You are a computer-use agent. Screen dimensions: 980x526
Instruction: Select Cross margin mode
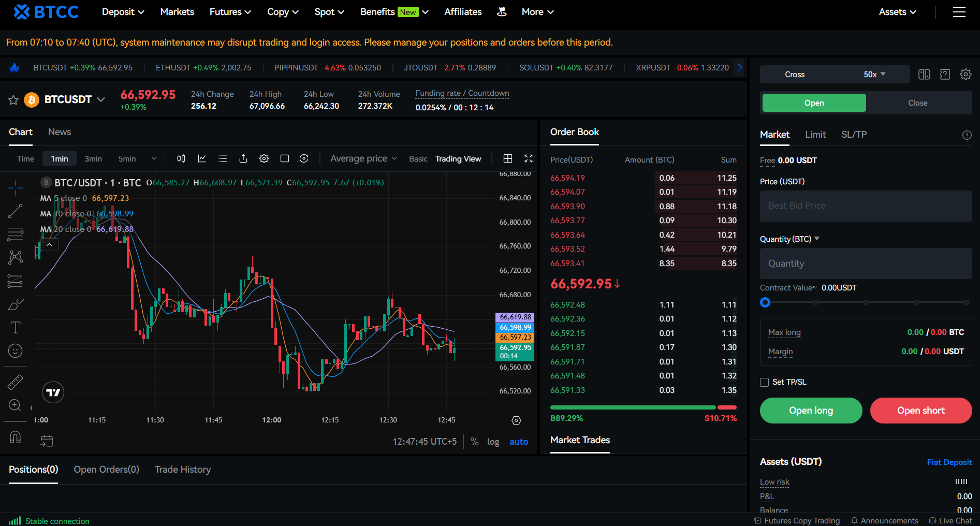(x=795, y=75)
